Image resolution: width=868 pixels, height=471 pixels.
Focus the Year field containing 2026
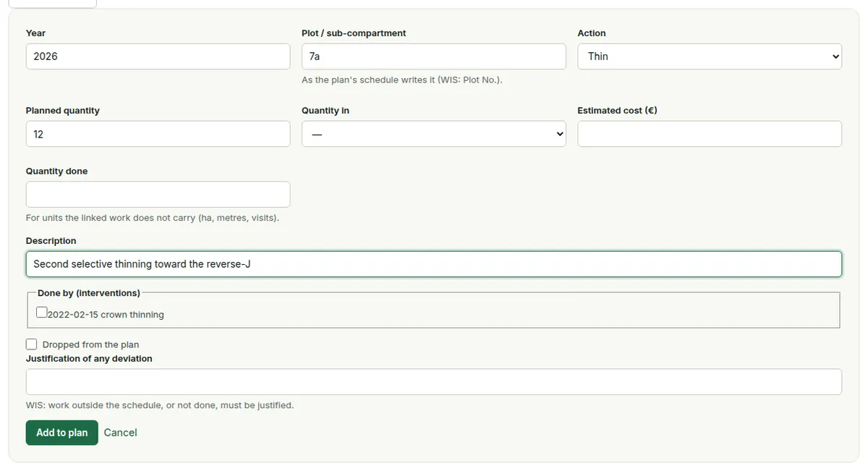click(158, 56)
